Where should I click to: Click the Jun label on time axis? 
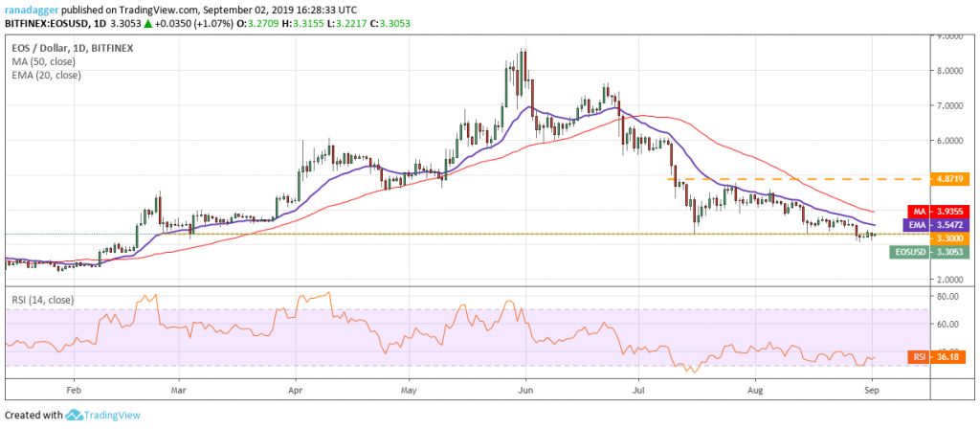[524, 391]
